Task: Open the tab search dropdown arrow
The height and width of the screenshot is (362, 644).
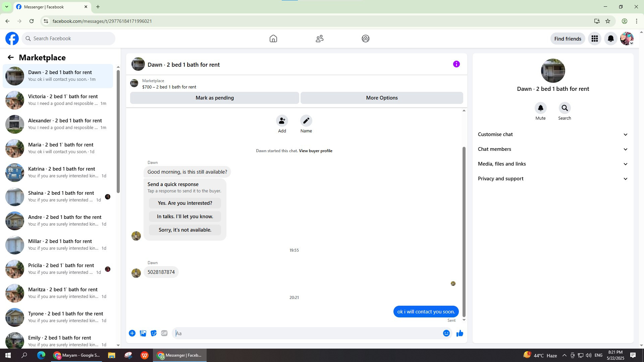Action: pos(6,7)
